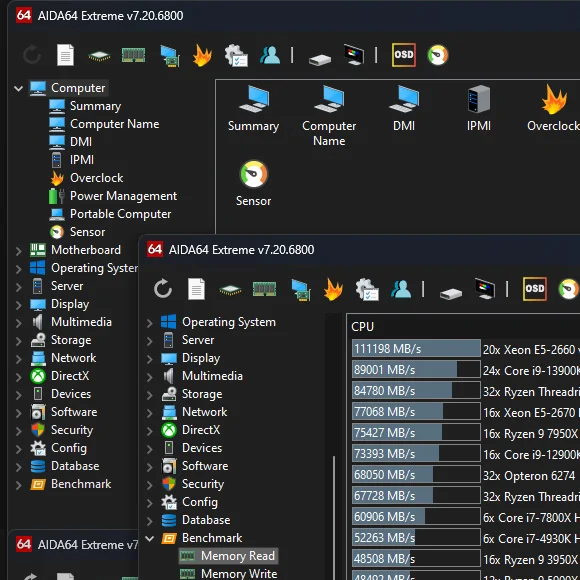Click the 60906 MB/s result bar
The height and width of the screenshot is (580, 580).
coord(416,516)
